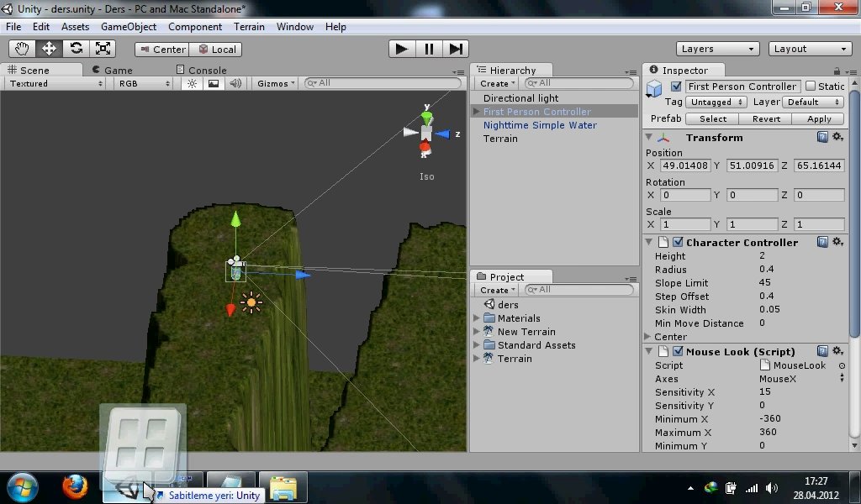Screen dimensions: 861x504
Task: Open Firefox from the taskbar
Action: 75,486
